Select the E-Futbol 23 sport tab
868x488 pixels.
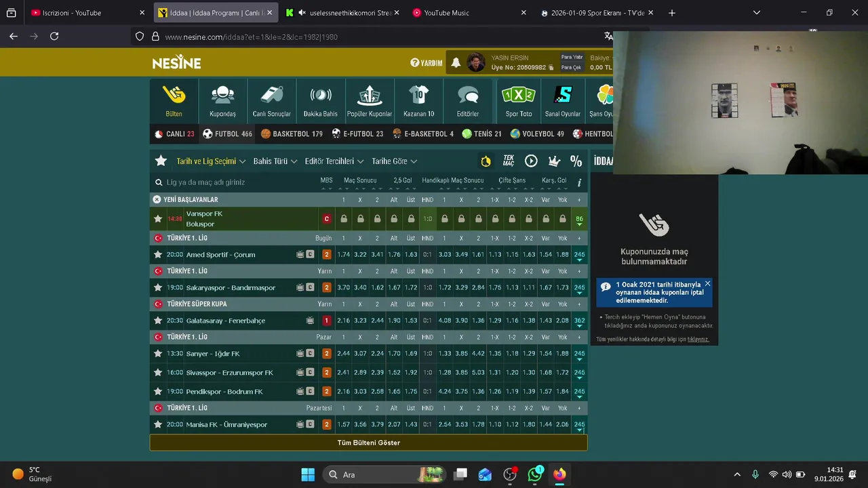(357, 134)
